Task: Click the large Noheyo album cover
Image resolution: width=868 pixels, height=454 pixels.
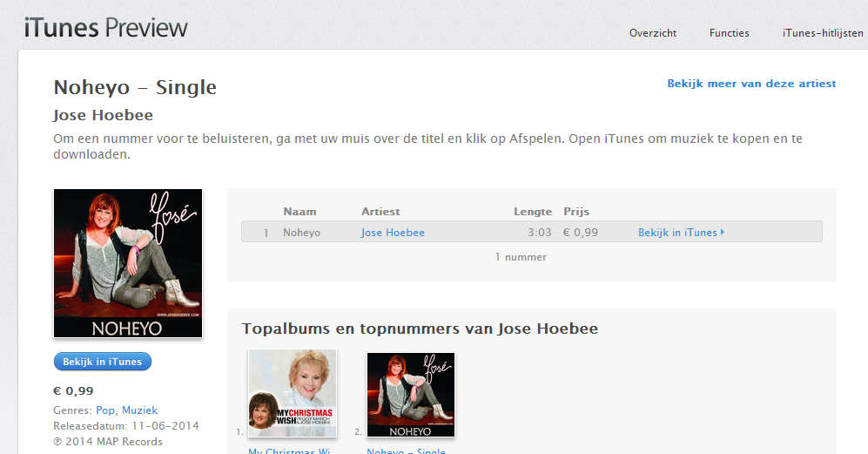Action: (x=128, y=263)
